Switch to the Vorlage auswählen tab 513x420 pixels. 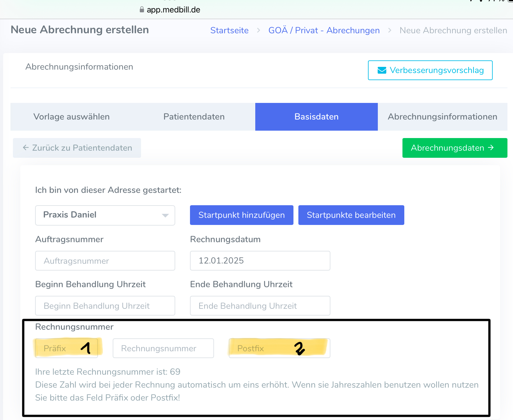point(71,117)
